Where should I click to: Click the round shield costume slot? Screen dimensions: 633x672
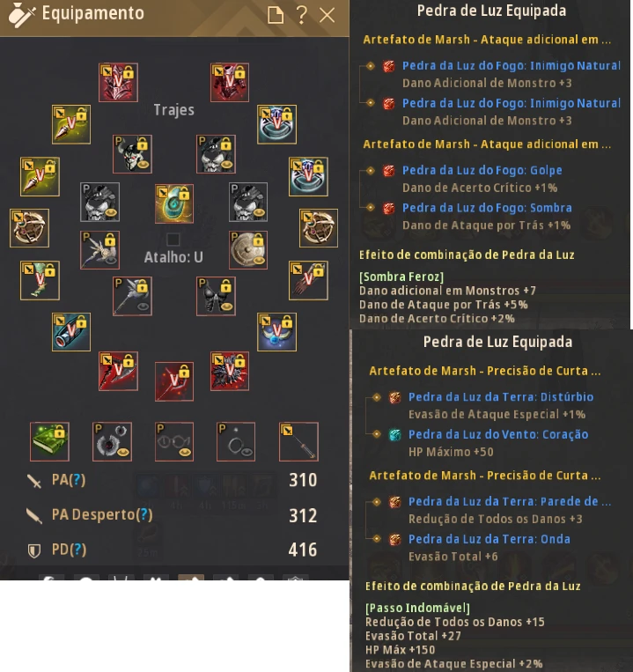point(248,250)
